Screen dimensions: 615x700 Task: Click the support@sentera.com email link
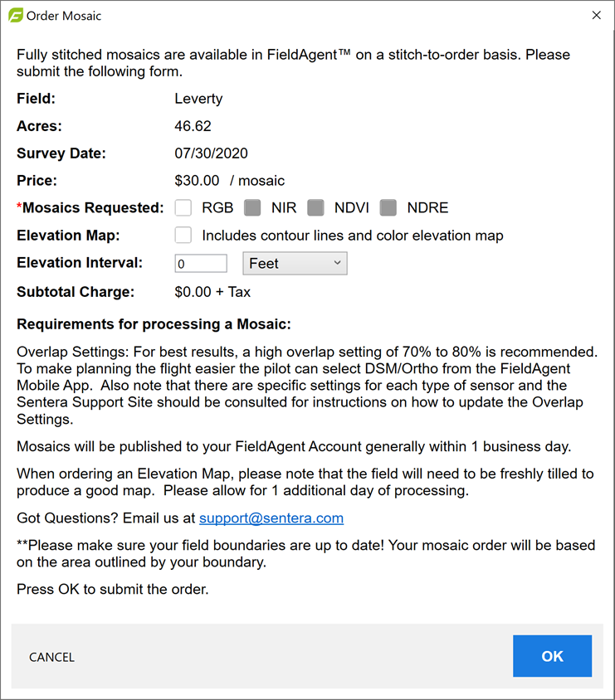point(271,518)
